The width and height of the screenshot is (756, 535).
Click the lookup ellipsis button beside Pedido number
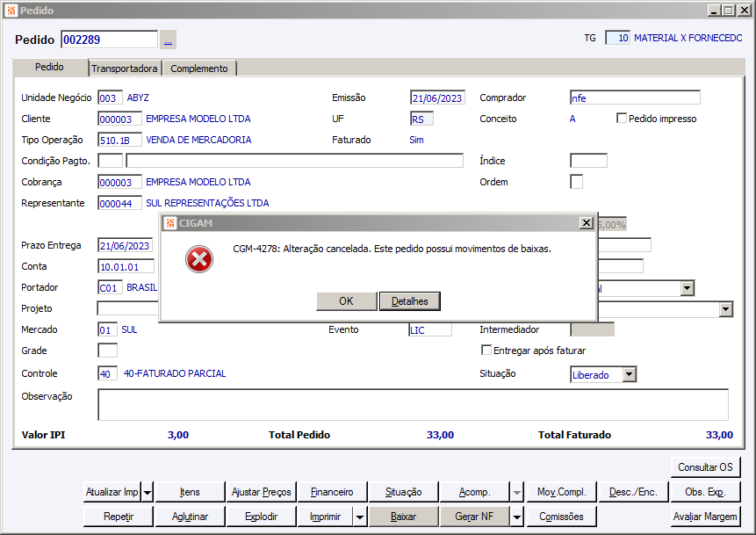(x=168, y=40)
